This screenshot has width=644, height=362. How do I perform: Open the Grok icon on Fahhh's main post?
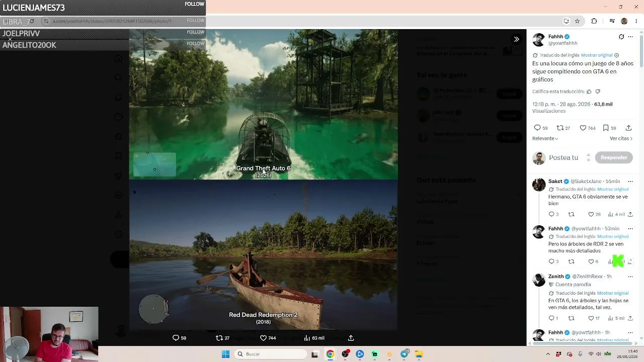(x=621, y=37)
